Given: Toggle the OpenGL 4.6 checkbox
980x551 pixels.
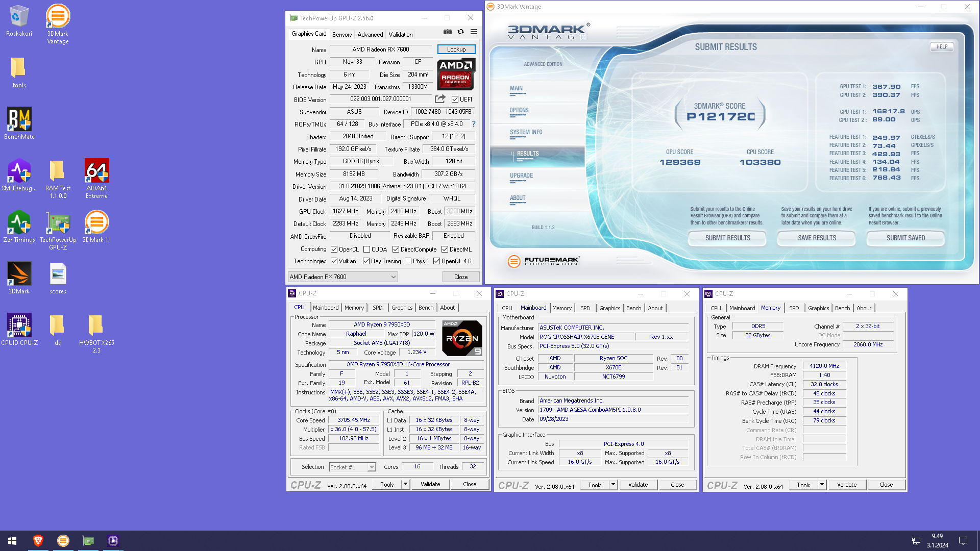Looking at the screenshot, I should pyautogui.click(x=436, y=261).
